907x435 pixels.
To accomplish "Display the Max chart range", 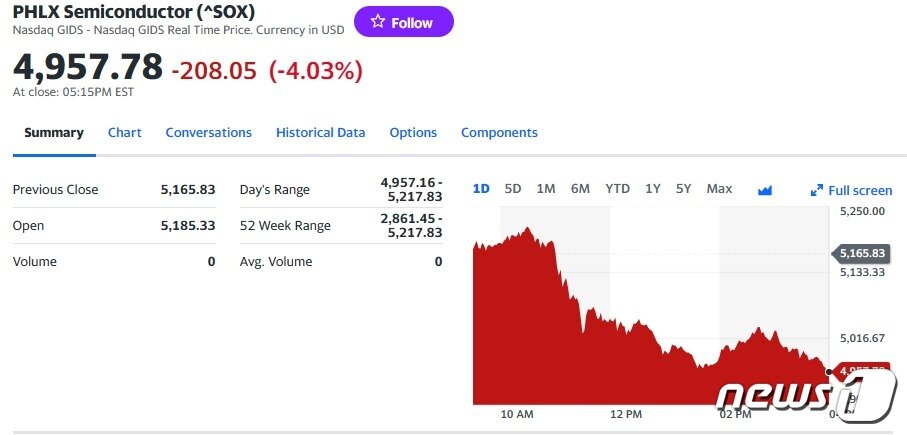I will coord(719,189).
